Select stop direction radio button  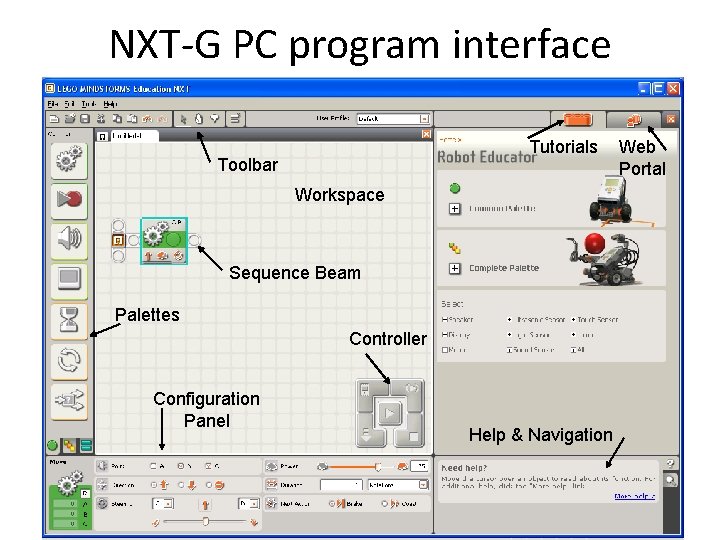(x=209, y=485)
